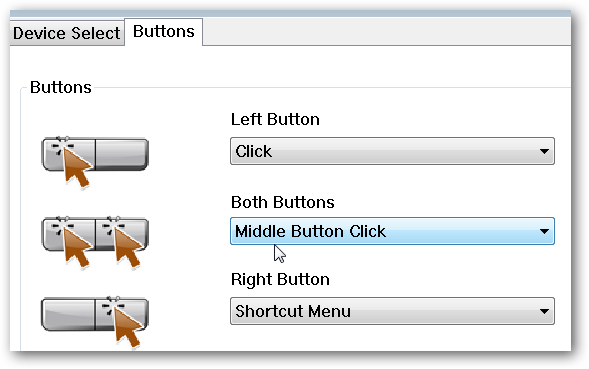The width and height of the screenshot is (589, 369).
Task: Click the right orange cursor in Both Buttons illustration
Action: (x=128, y=248)
